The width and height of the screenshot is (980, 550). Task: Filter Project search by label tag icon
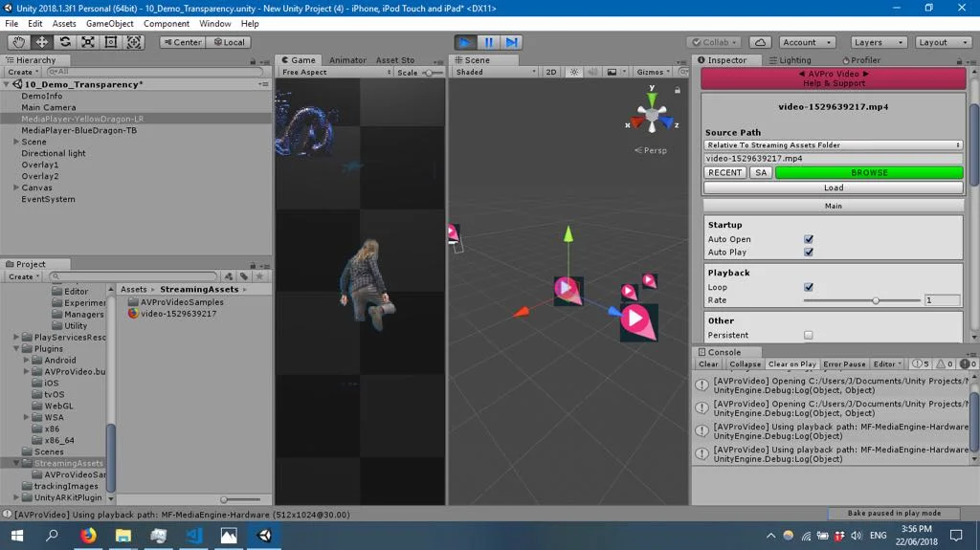click(244, 276)
